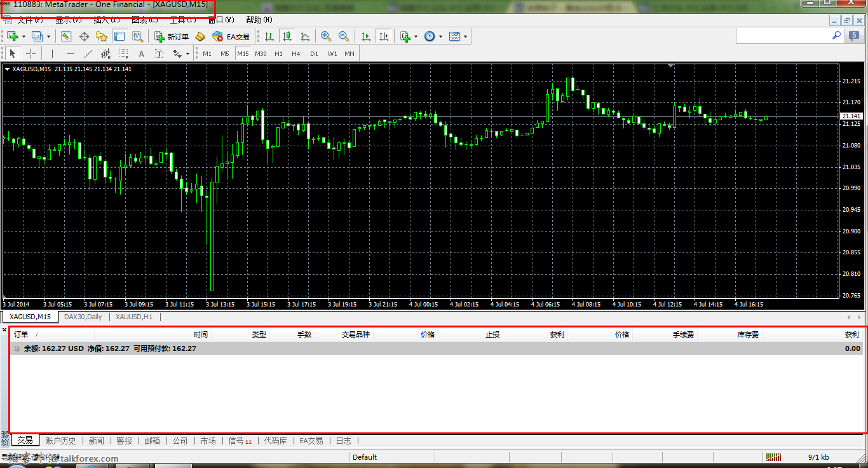This screenshot has width=868, height=468.
Task: Select the text A tool
Action: (141, 53)
